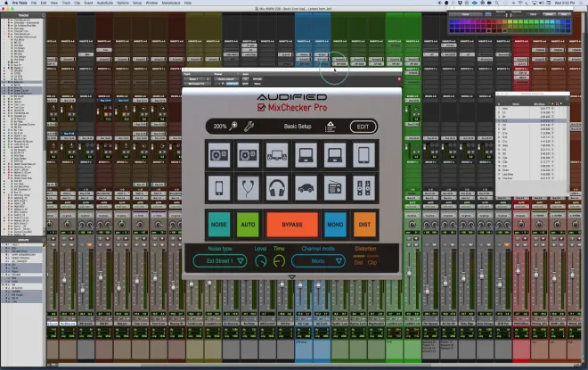Open the Edit menu
This screenshot has width=588, height=370.
coord(44,3)
